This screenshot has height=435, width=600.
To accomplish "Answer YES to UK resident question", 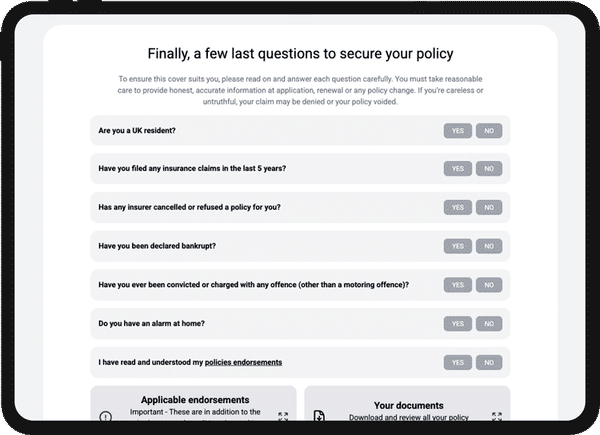I will 458,130.
